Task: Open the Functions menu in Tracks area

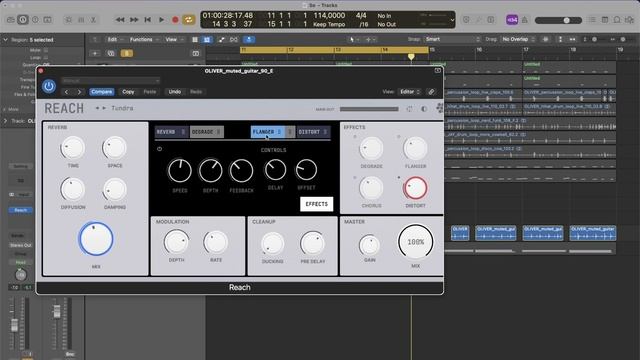Action: [x=143, y=40]
